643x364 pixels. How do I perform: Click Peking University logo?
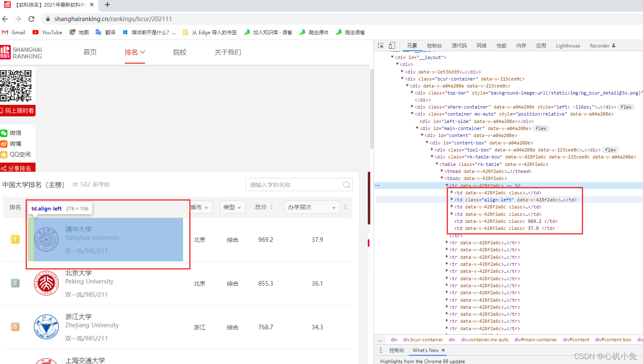click(x=46, y=283)
